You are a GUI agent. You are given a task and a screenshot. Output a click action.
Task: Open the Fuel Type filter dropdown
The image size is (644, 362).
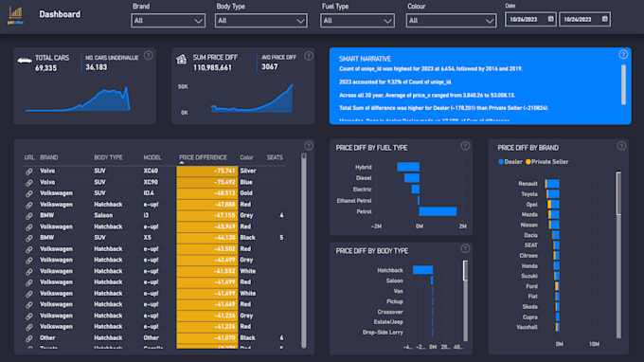coord(357,21)
